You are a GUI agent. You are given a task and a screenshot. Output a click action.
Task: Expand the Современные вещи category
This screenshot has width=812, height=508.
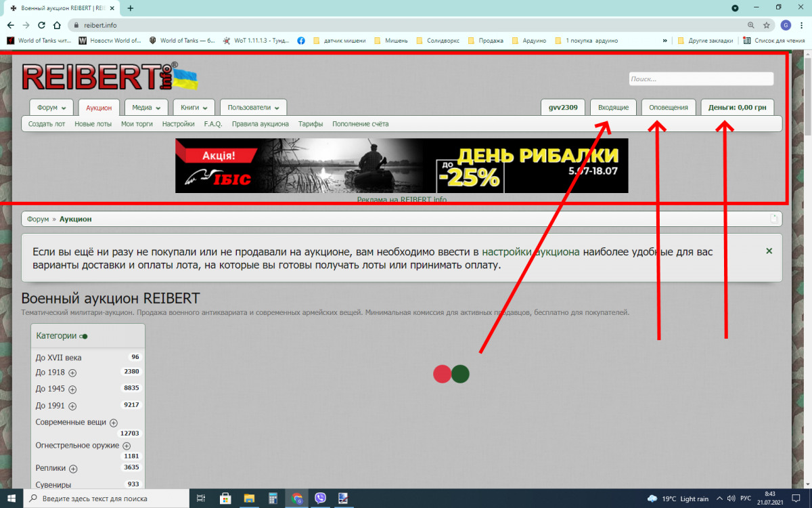tap(113, 423)
